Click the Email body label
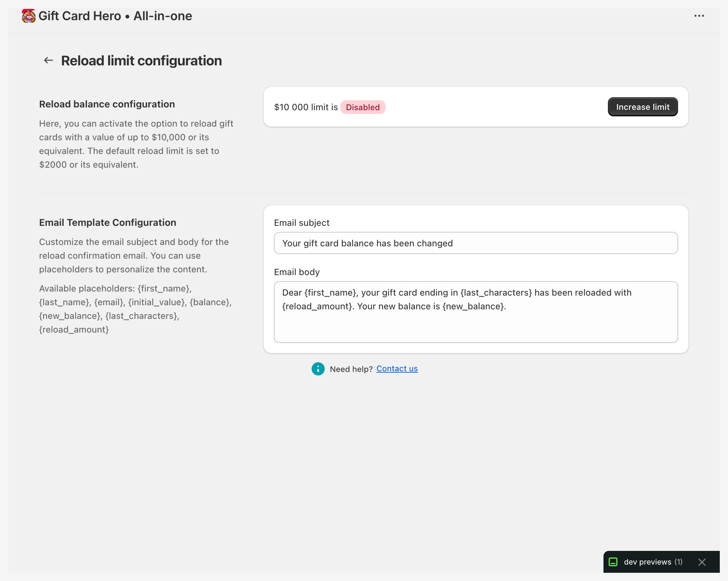728x581 pixels. click(297, 272)
